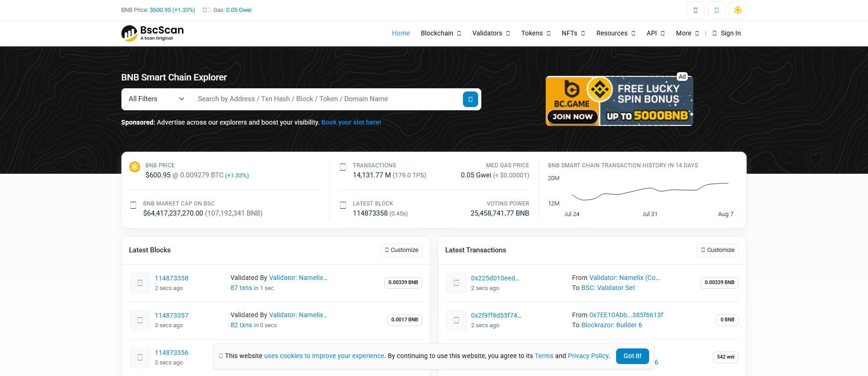Click the block icon for block 114873356
Image resolution: width=868 pixels, height=376 pixels.
tap(140, 358)
